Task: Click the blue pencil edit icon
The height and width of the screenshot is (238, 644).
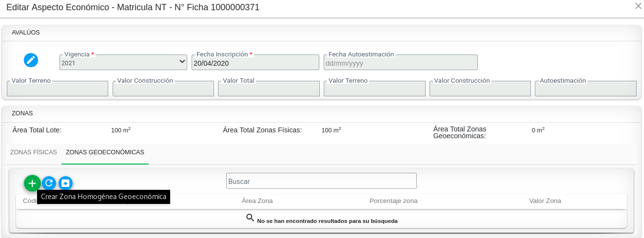Action: (x=31, y=60)
